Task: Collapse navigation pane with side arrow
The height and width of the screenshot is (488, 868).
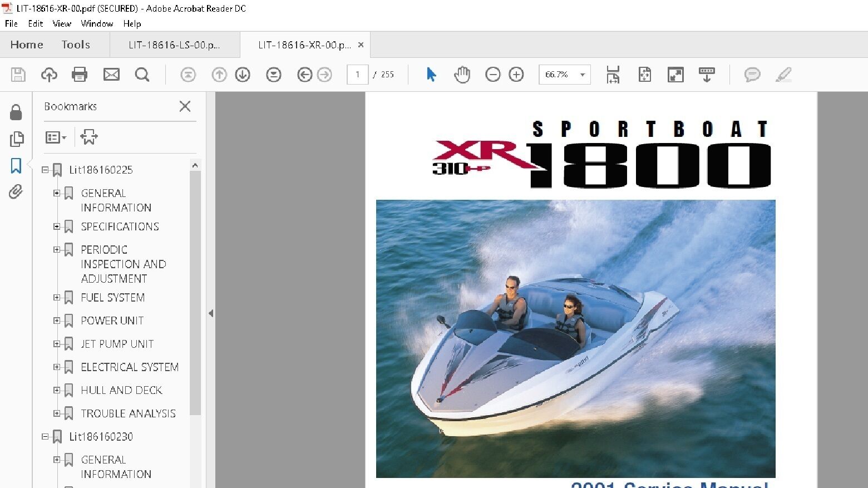Action: coord(211,313)
